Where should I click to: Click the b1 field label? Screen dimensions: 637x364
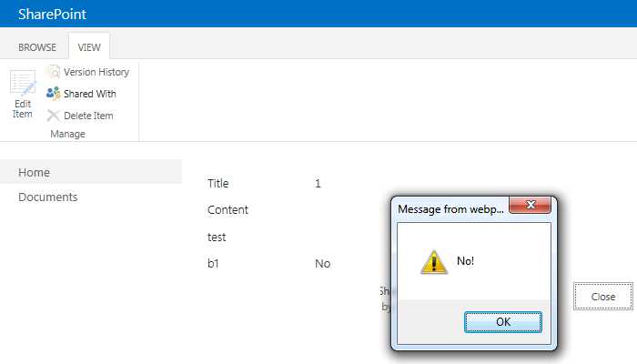point(215,264)
